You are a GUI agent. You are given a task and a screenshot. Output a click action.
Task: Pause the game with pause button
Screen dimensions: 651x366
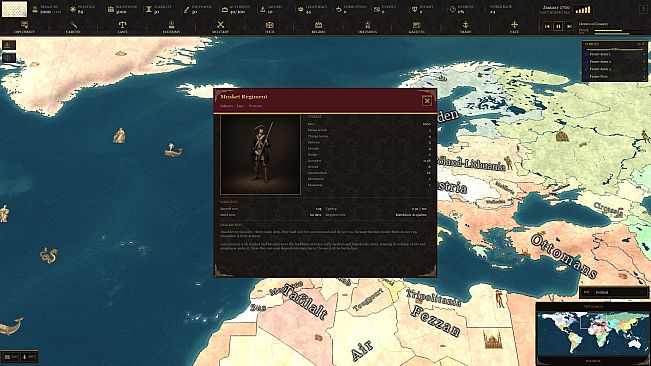pyautogui.click(x=558, y=26)
